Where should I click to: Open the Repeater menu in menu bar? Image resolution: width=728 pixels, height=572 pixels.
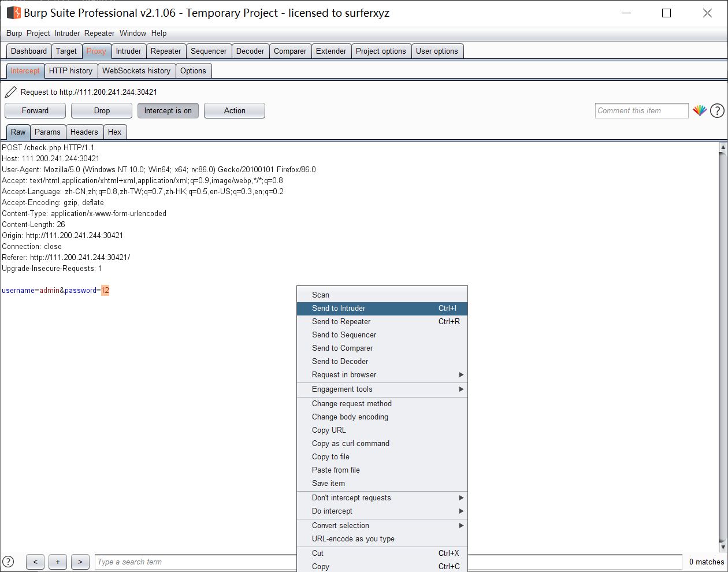tap(99, 33)
